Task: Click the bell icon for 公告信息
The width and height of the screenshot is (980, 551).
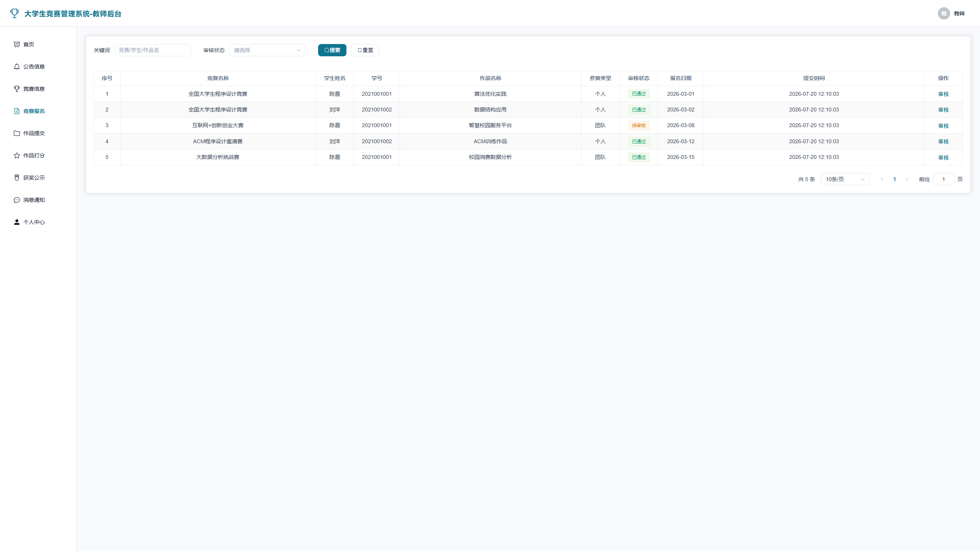Action: (x=17, y=67)
